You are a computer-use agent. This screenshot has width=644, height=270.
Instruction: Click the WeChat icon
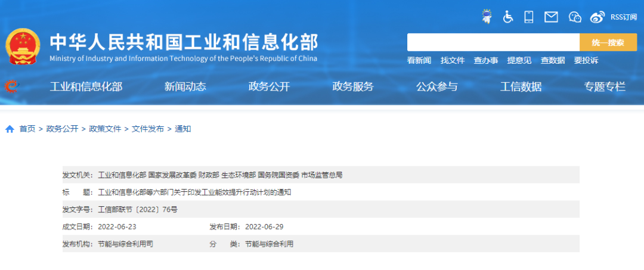tap(574, 17)
